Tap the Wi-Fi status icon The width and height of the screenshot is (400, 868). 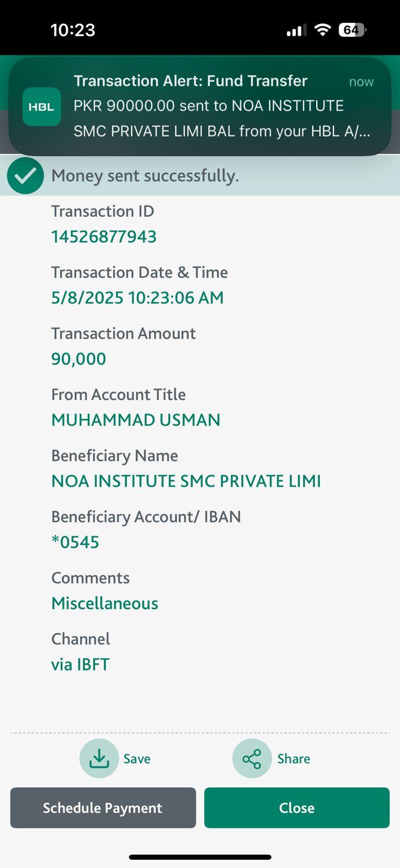322,30
